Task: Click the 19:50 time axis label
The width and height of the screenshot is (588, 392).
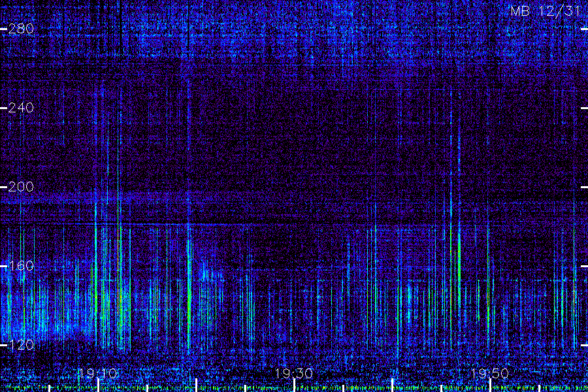Action: (490, 374)
